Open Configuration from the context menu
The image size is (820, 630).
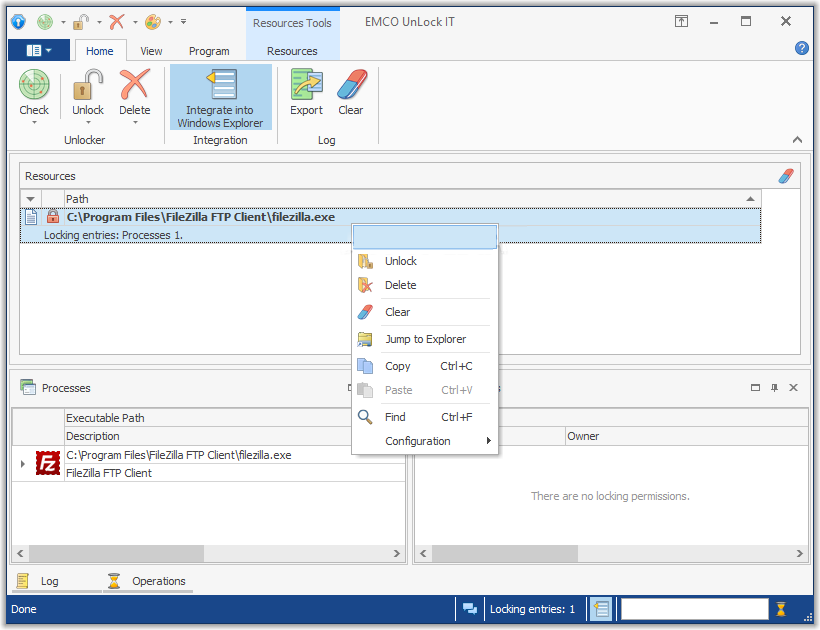418,440
